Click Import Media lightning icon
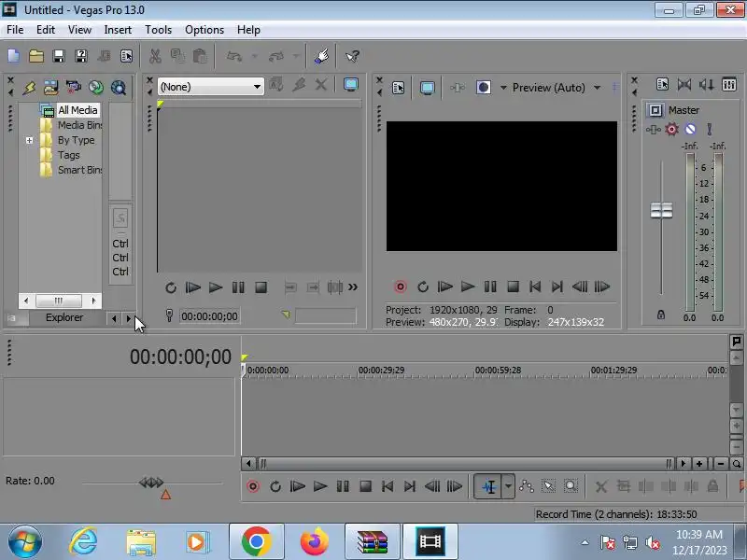The image size is (747, 560). tap(29, 88)
